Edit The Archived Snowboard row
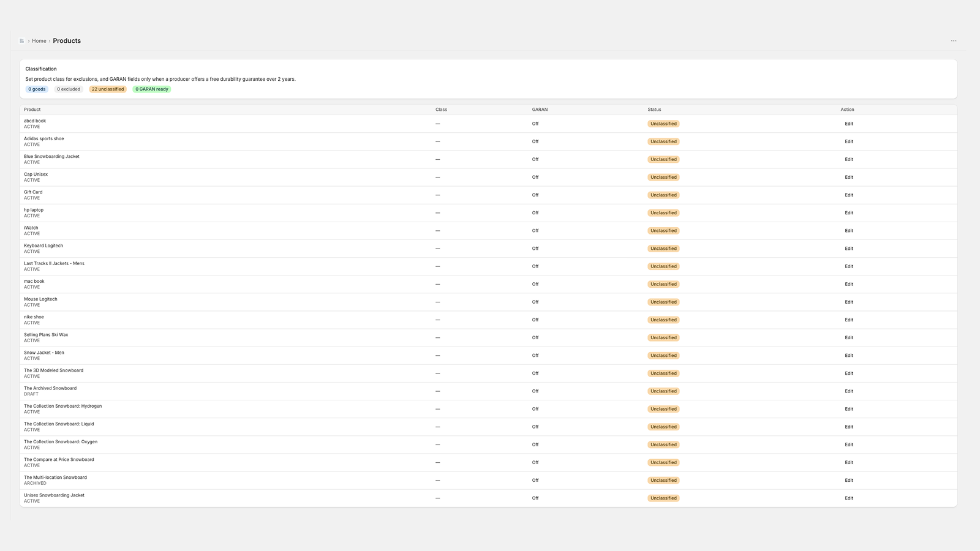Image resolution: width=980 pixels, height=551 pixels. [849, 391]
